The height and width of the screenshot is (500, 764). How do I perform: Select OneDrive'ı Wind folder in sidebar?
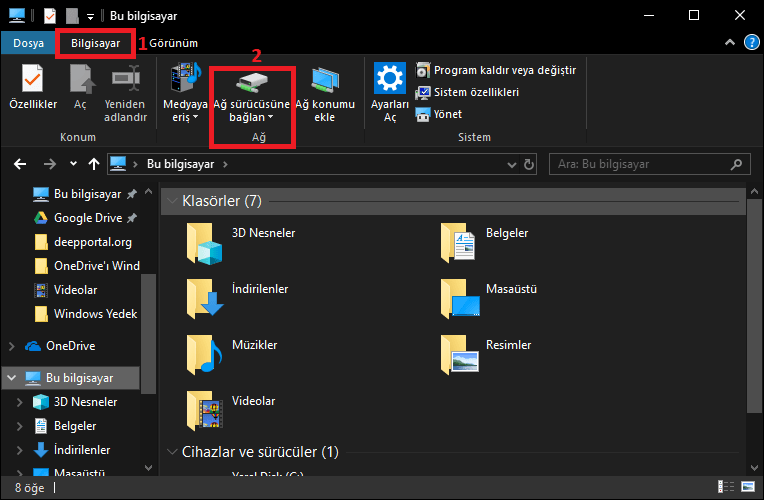pos(87,266)
